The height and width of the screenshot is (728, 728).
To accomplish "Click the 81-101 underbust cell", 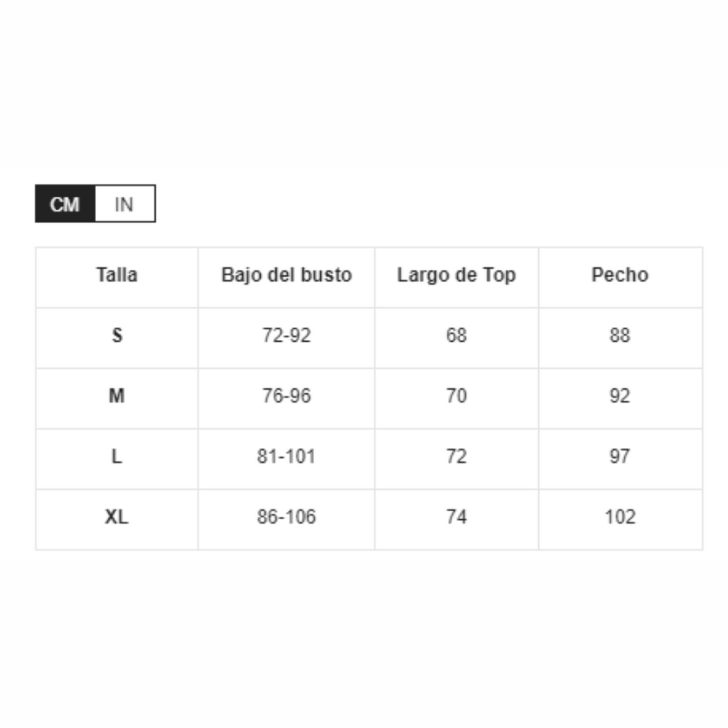I will pos(287,456).
